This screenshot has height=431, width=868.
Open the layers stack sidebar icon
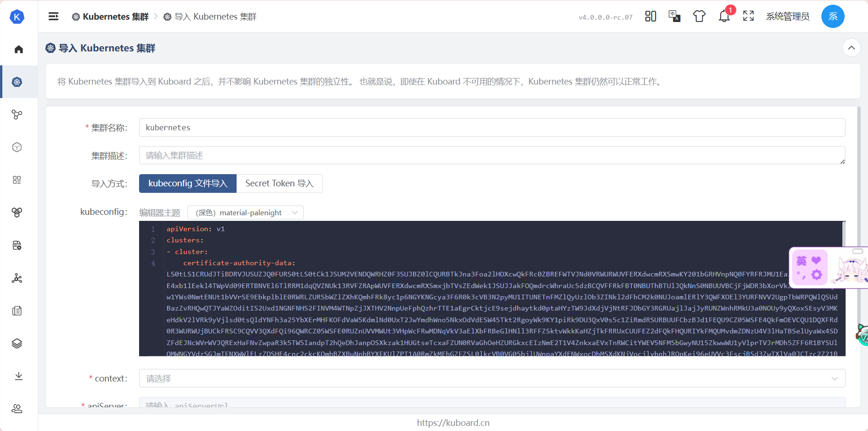tap(17, 343)
